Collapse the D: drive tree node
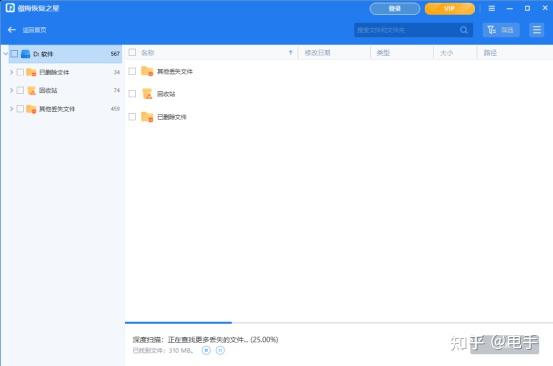Image resolution: width=553 pixels, height=366 pixels. [5, 54]
